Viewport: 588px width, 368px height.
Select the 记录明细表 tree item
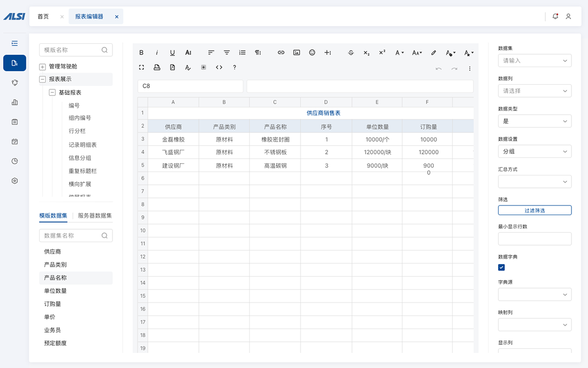pos(83,145)
